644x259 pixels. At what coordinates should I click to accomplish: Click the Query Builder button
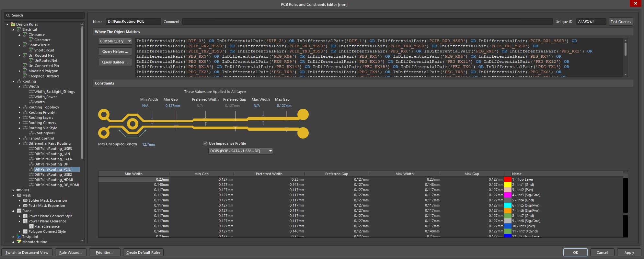[x=115, y=62]
